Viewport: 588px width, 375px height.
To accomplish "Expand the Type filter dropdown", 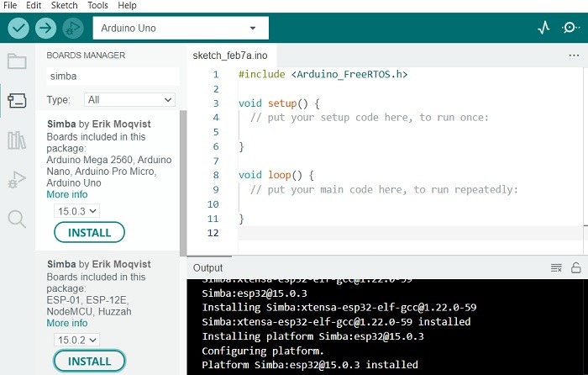I will coord(129,100).
